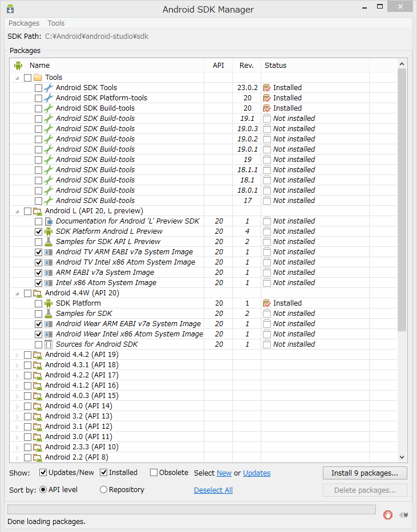Select the Repository sort radio button
417x532 pixels.
coord(103,490)
